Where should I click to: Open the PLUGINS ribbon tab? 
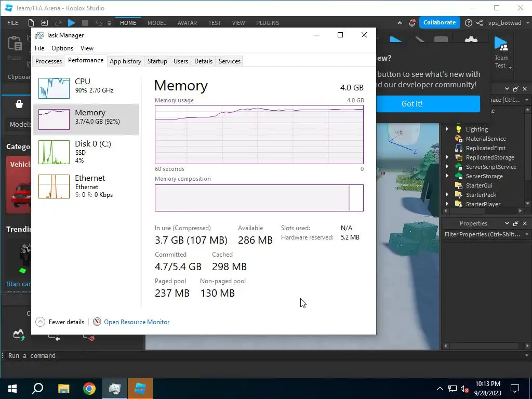pyautogui.click(x=268, y=23)
